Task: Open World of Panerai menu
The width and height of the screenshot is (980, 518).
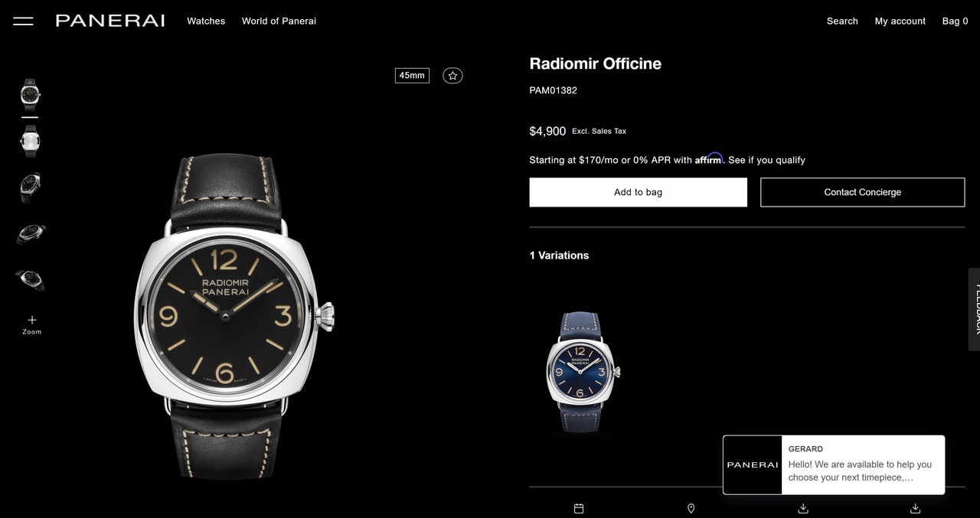Action: tap(279, 21)
